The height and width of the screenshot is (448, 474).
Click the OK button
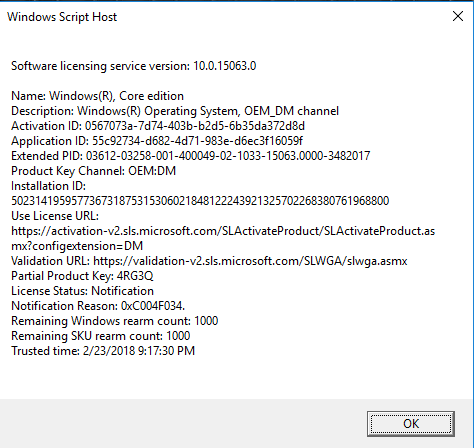(x=411, y=424)
